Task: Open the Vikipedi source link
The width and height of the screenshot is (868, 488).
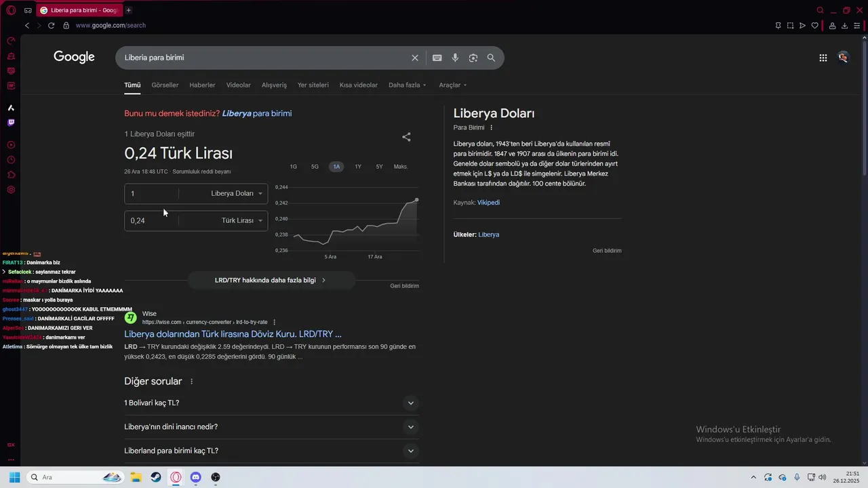Action: click(x=488, y=203)
